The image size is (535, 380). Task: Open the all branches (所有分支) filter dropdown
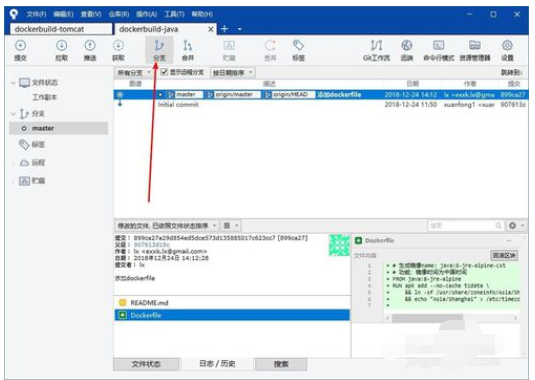134,73
